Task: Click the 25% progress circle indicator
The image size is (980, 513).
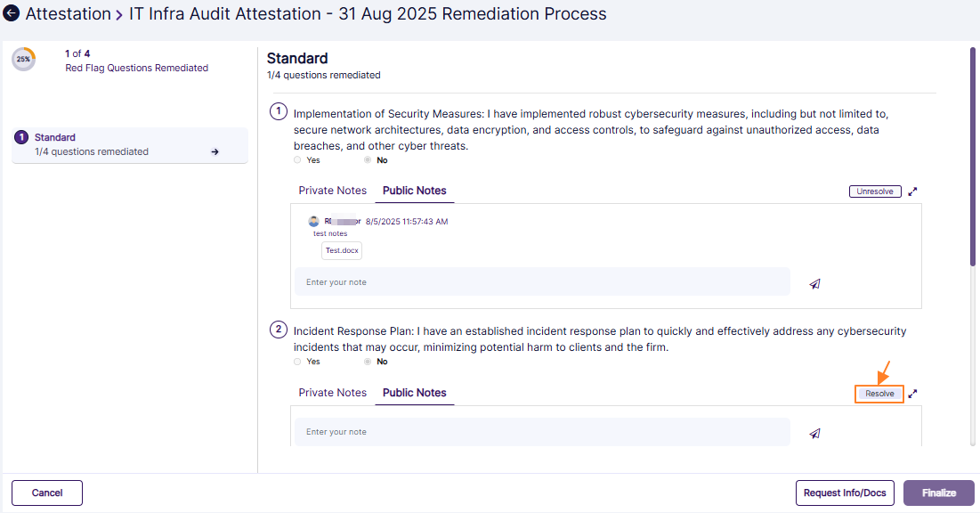Action: tap(23, 60)
